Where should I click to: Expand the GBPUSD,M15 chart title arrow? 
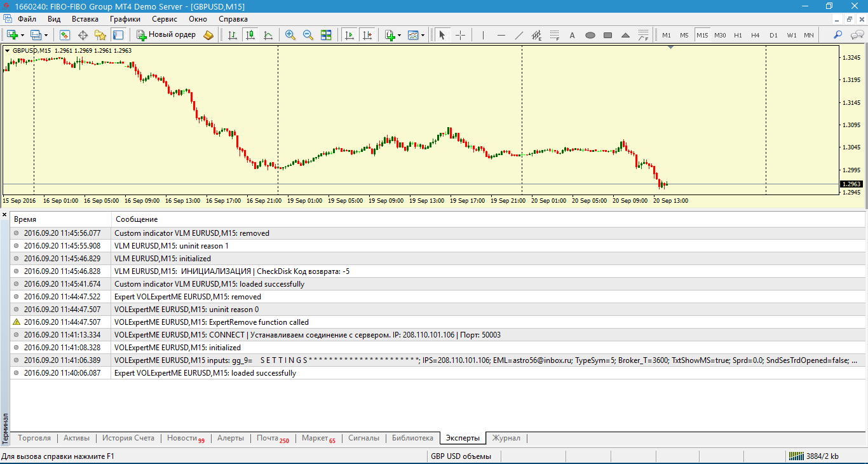(7, 50)
